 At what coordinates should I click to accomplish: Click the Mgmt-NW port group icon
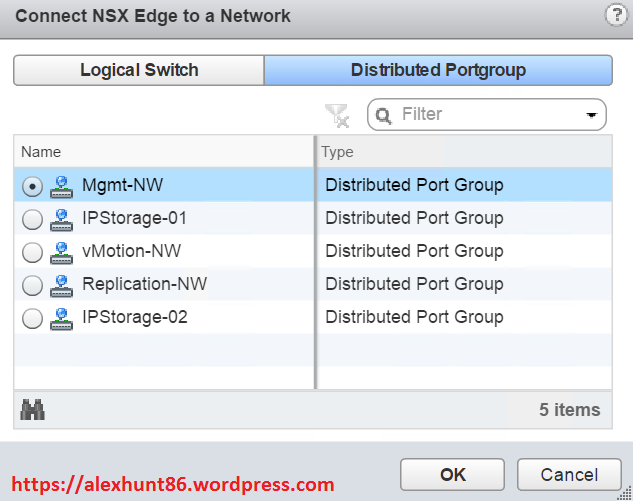[x=62, y=186]
